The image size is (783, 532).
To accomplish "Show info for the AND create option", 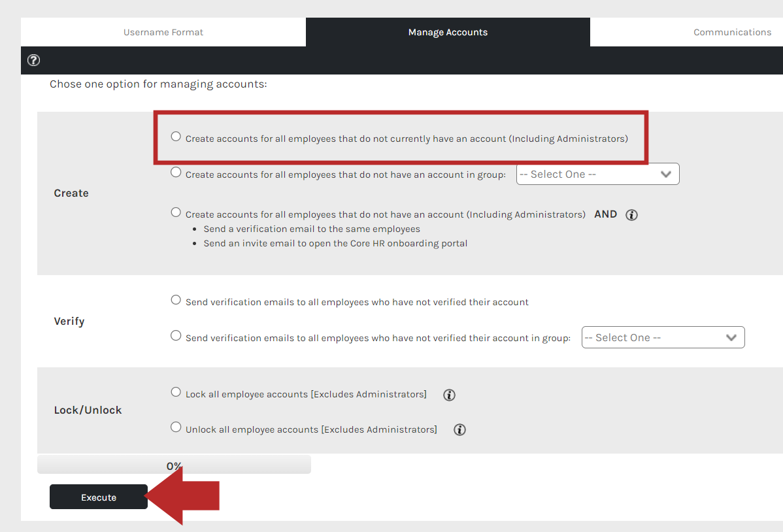I will 631,215.
